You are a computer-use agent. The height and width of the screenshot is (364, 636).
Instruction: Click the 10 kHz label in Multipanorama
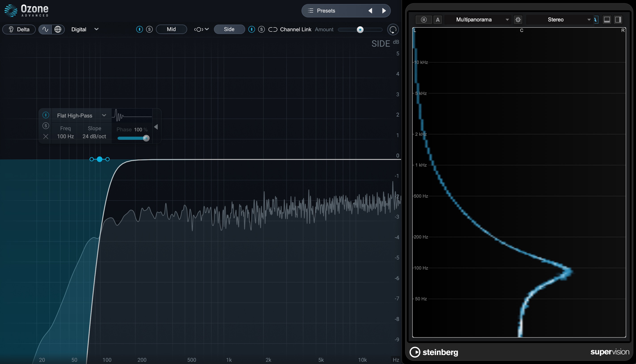point(421,62)
